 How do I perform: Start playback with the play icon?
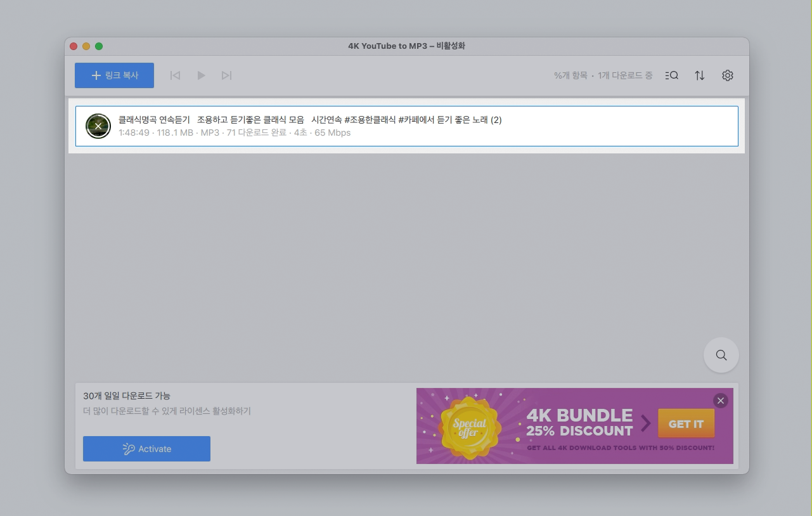click(201, 75)
